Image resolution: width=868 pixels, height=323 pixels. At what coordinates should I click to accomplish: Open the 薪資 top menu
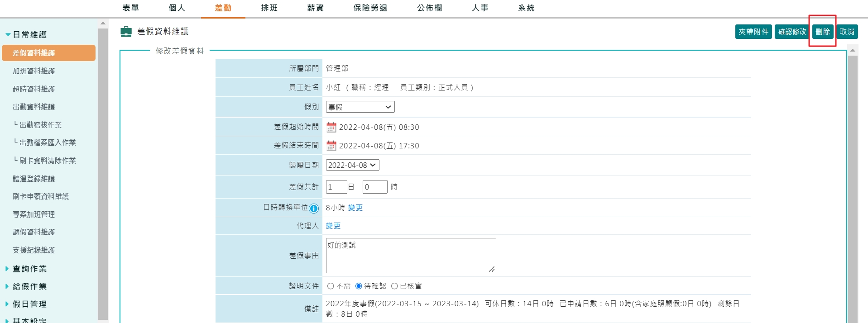point(315,8)
